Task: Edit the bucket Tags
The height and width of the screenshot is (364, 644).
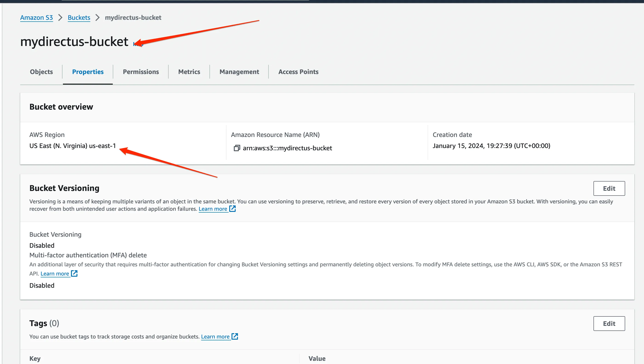Action: tap(609, 323)
